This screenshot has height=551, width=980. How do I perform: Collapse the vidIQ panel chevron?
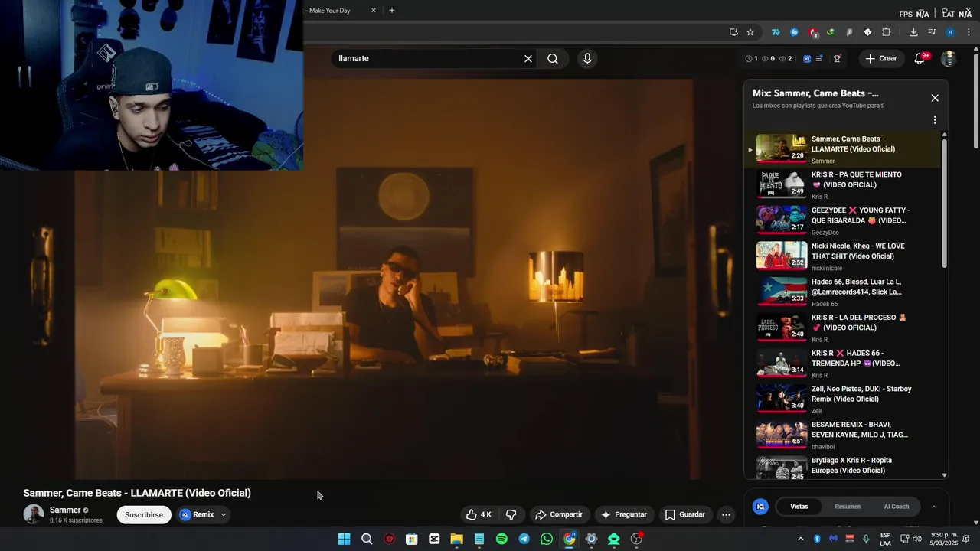(x=933, y=507)
